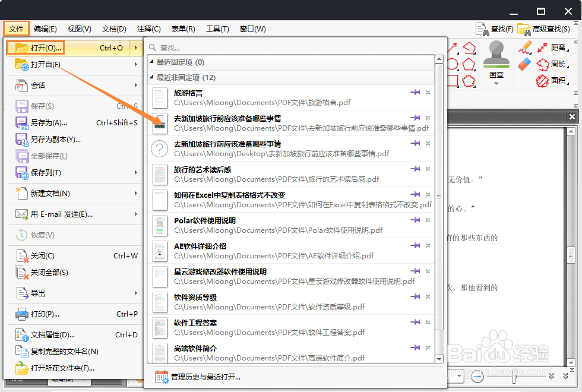Open recent file 旅行的艺术读后感
This screenshot has height=392, width=582.
coord(290,174)
